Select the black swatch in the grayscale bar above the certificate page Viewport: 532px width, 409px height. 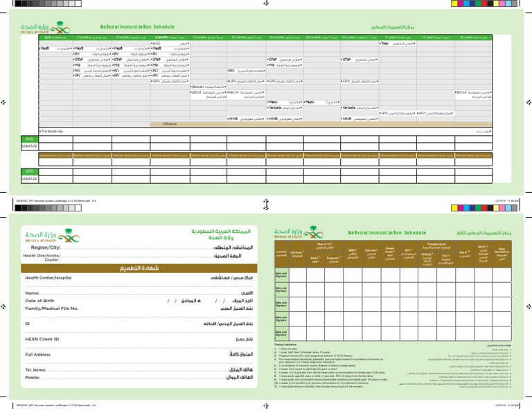click(18, 208)
